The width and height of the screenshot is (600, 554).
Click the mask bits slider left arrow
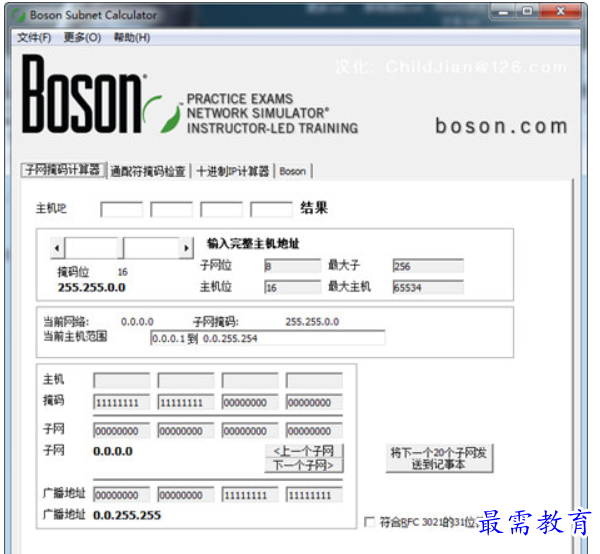[57, 248]
